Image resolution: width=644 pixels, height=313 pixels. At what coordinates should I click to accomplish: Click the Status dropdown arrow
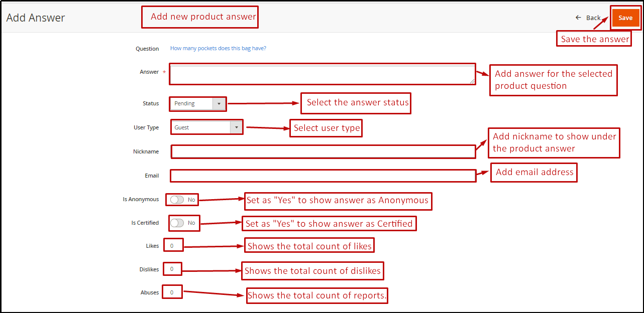[x=220, y=103]
